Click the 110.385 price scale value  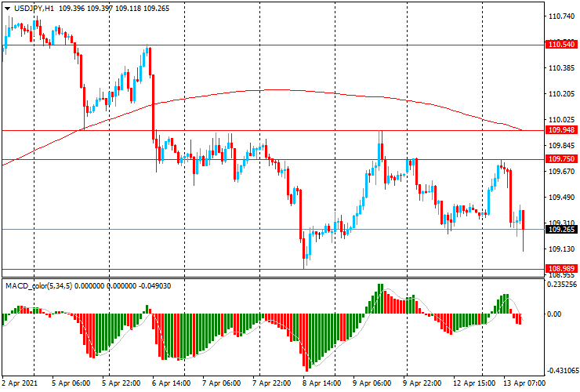tap(561, 68)
